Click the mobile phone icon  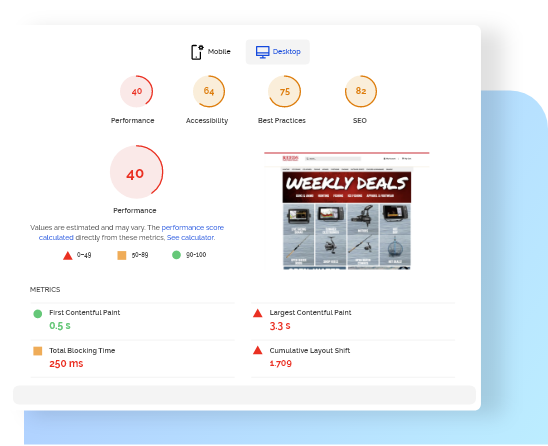(x=197, y=52)
